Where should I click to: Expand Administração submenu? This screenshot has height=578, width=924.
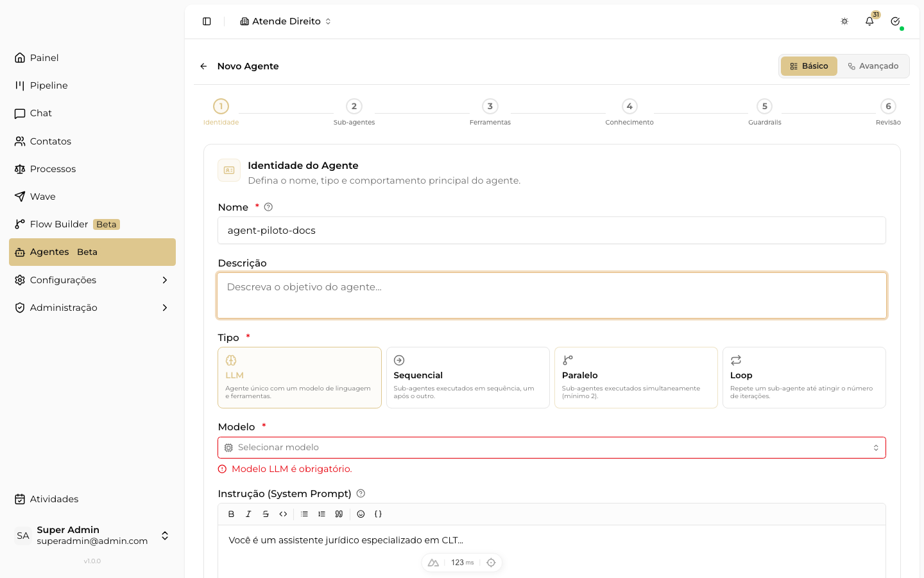92,308
